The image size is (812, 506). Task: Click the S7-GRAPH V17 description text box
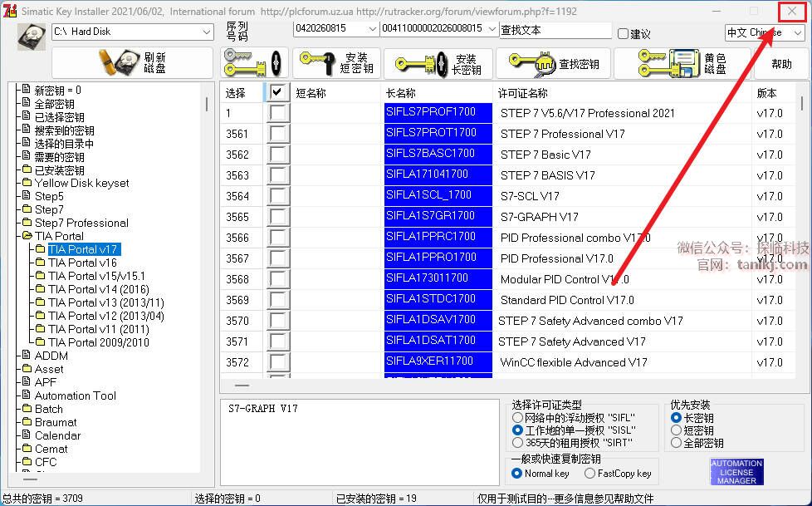point(360,442)
